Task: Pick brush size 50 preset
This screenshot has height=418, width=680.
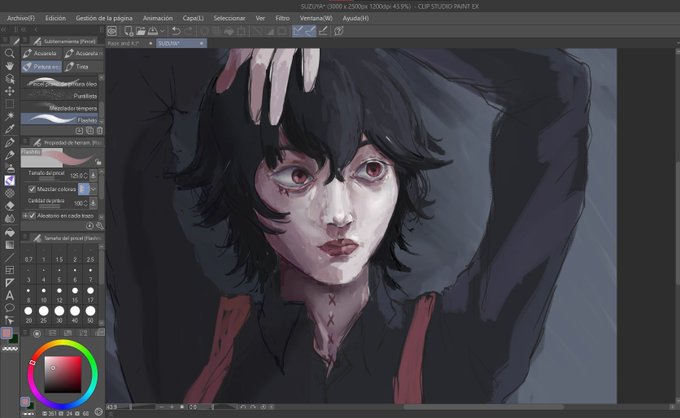Action: point(90,314)
